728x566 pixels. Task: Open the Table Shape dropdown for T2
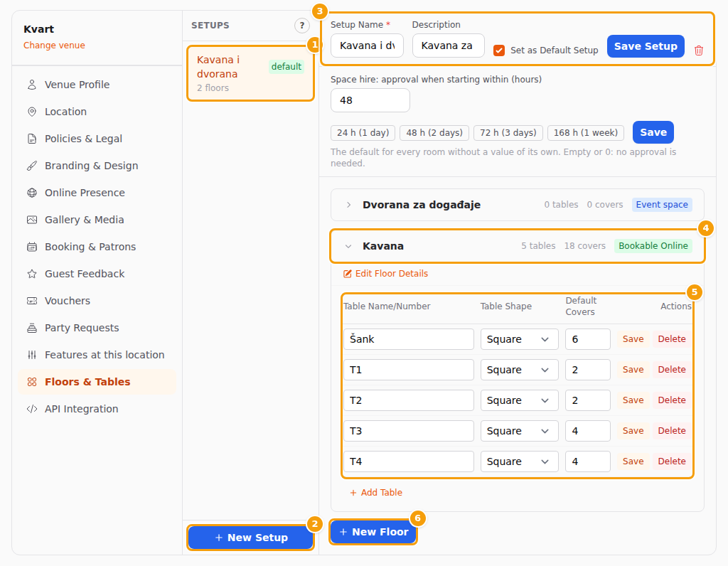[x=519, y=400]
